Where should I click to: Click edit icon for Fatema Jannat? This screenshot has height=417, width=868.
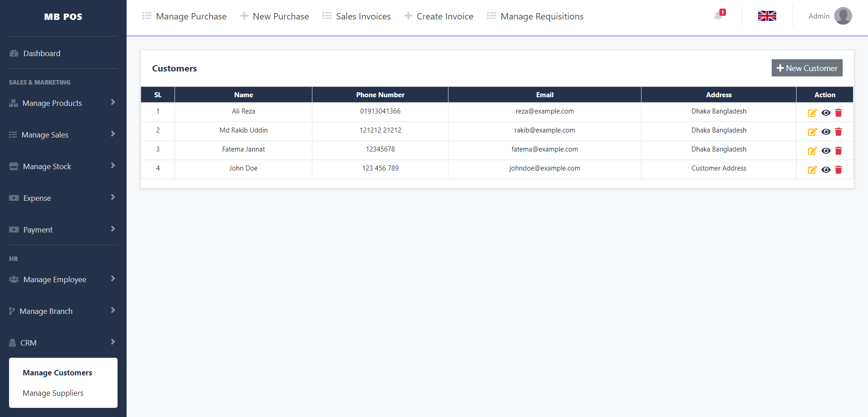pos(812,151)
